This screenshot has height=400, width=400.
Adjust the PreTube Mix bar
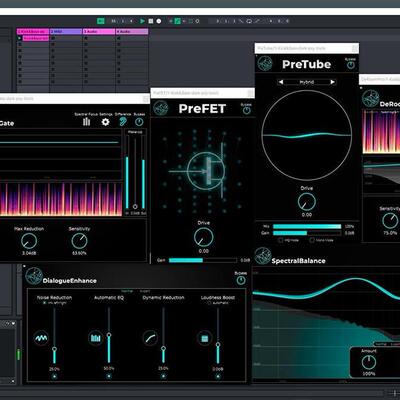[307, 227]
